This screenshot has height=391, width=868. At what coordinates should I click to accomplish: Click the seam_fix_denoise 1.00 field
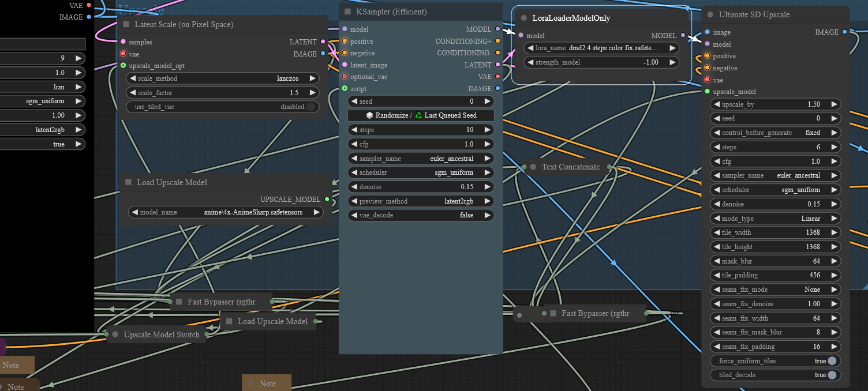(775, 304)
